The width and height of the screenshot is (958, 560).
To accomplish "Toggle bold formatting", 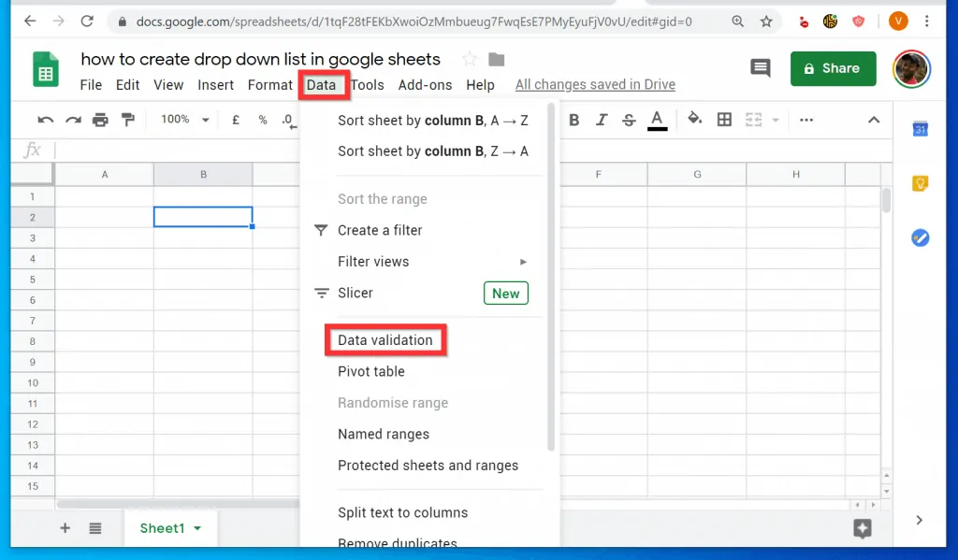I will tap(573, 120).
